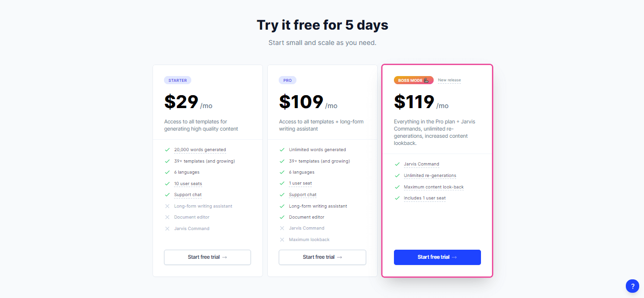Click Includes 1 user seat text
The height and width of the screenshot is (298, 644).
(425, 198)
